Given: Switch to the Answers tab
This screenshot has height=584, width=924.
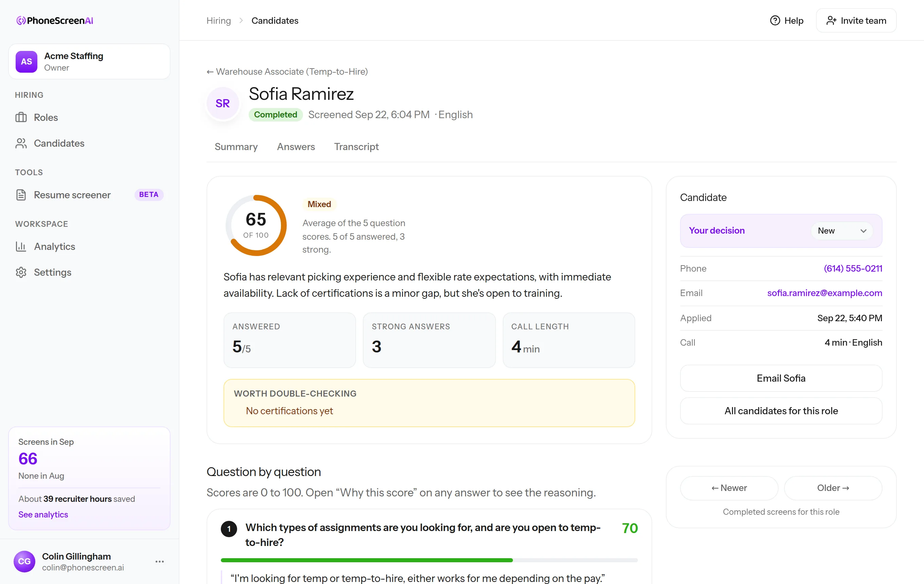Looking at the screenshot, I should (x=296, y=147).
